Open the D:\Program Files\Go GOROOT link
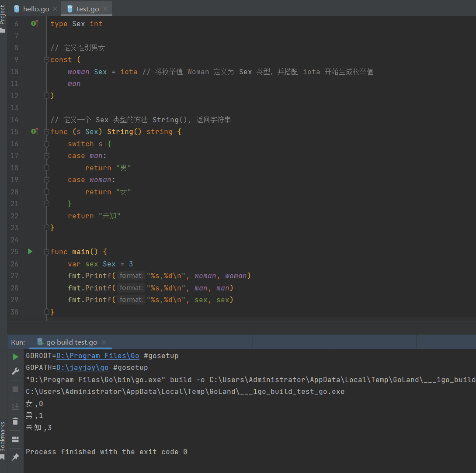The width and height of the screenshot is (476, 473). click(97, 356)
